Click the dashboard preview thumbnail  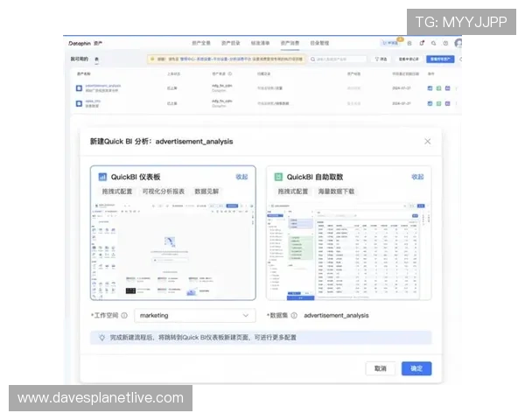pos(173,250)
